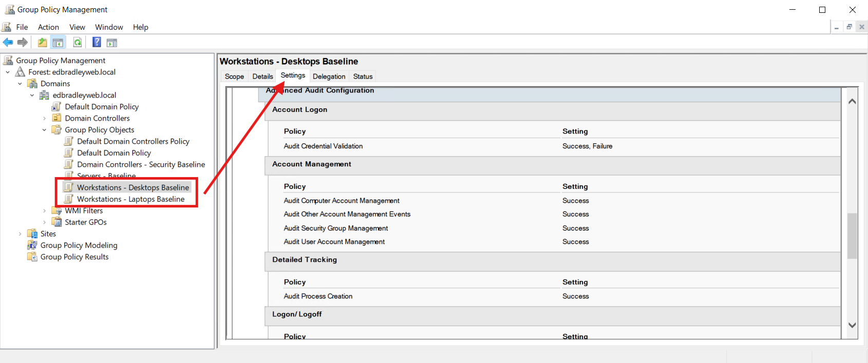Select the Settings tab
Image resolution: width=868 pixels, height=363 pixels.
click(x=293, y=75)
